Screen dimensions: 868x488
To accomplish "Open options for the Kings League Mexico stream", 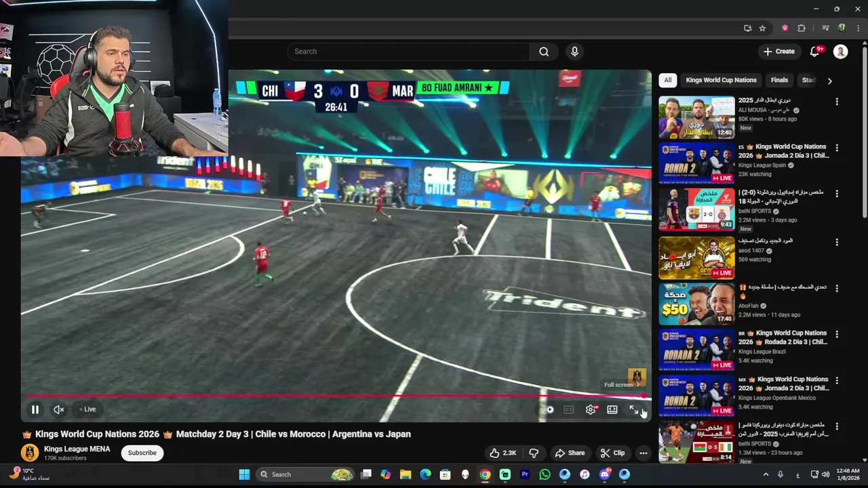I will (x=837, y=380).
